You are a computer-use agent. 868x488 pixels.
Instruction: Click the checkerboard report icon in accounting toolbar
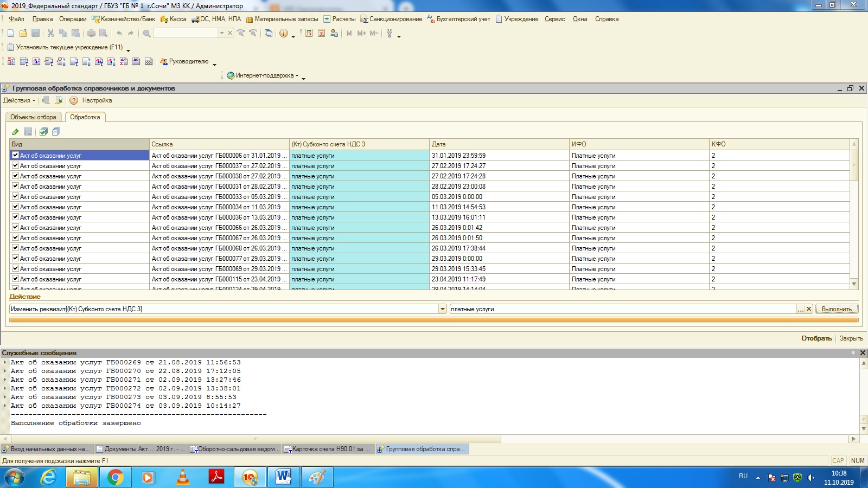click(x=149, y=62)
